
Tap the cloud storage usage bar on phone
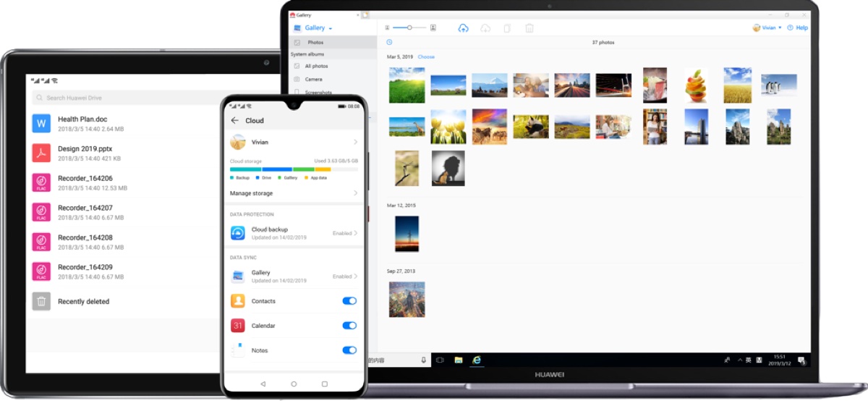(x=293, y=169)
